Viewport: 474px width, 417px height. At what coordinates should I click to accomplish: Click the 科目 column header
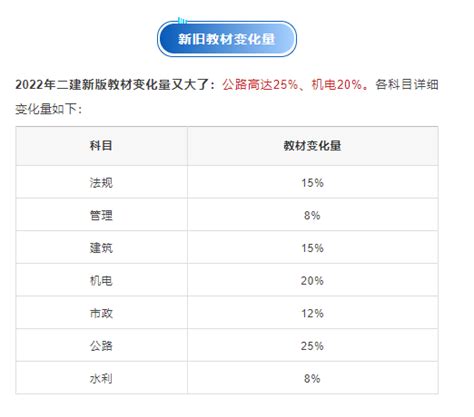point(101,146)
